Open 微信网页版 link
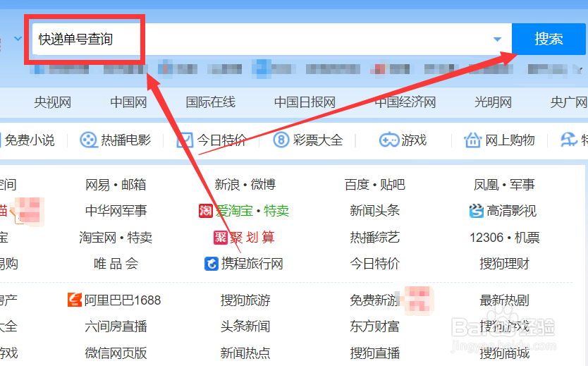The height and width of the screenshot is (366, 588). pyautogui.click(x=116, y=353)
